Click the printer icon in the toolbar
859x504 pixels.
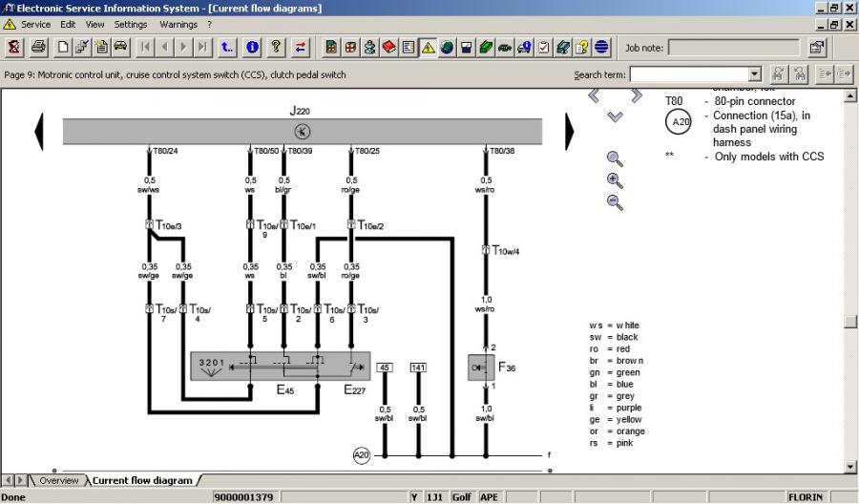38,47
